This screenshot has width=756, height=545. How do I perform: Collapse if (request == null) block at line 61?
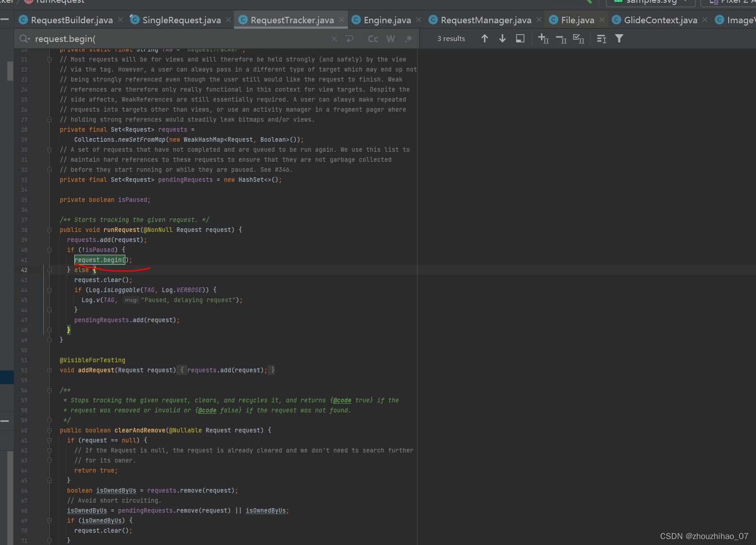tap(49, 441)
